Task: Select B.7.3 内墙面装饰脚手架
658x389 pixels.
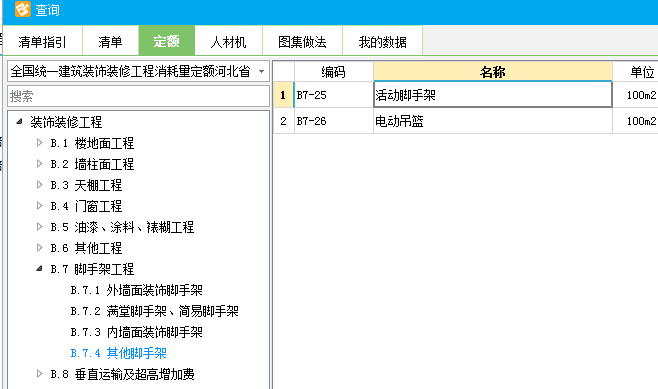Action: coord(137,332)
